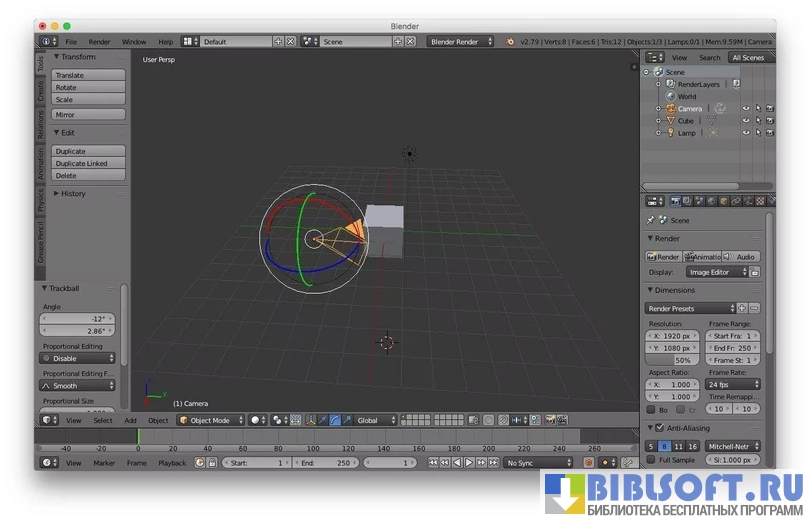Click the record keyframe button in the timeline

[x=588, y=463]
